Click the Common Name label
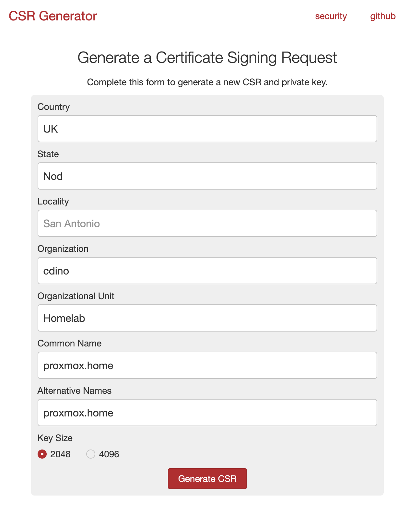420x514 pixels. click(x=69, y=344)
